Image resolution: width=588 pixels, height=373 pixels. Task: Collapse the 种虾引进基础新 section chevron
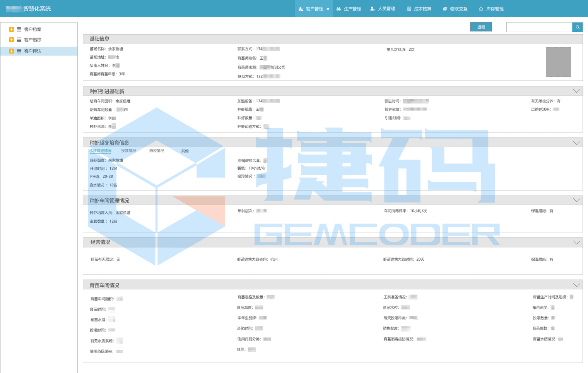tap(576, 91)
